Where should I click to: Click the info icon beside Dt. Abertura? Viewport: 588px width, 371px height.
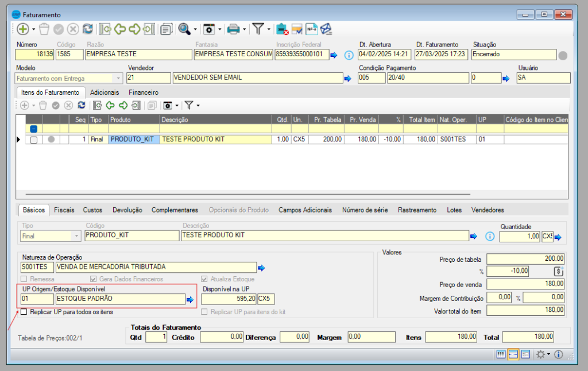[349, 55]
